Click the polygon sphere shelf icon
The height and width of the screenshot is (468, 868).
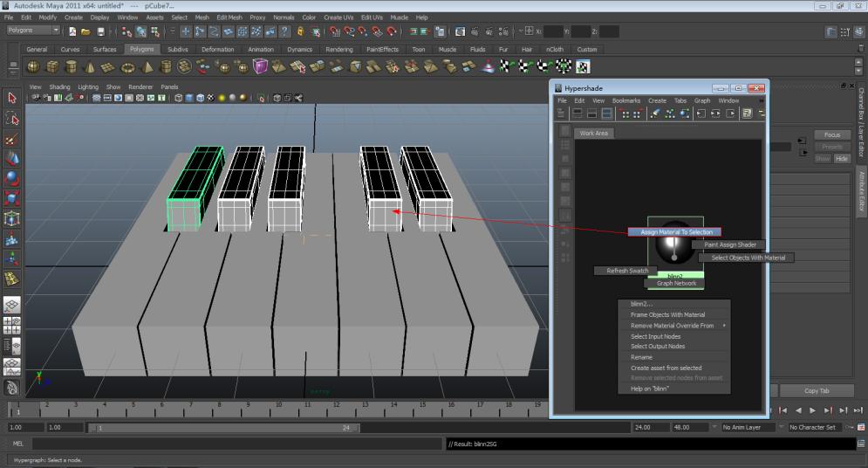coord(33,67)
